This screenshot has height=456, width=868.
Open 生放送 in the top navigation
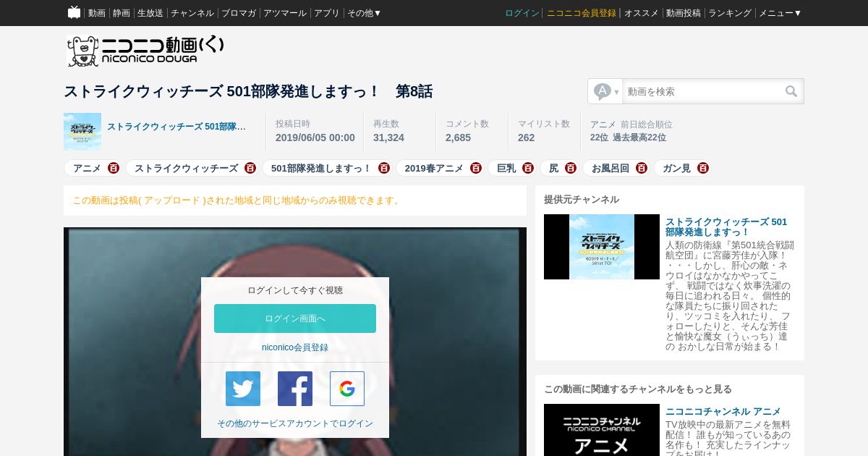[150, 13]
